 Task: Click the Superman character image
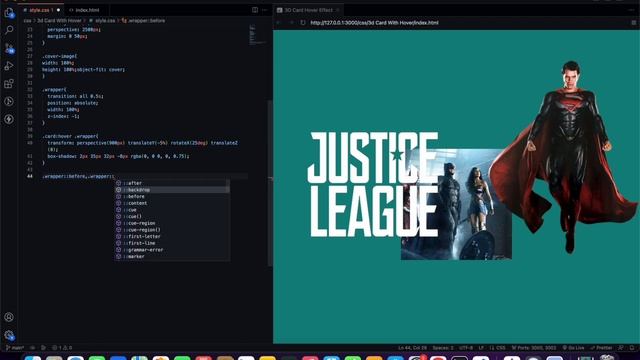[x=563, y=157]
